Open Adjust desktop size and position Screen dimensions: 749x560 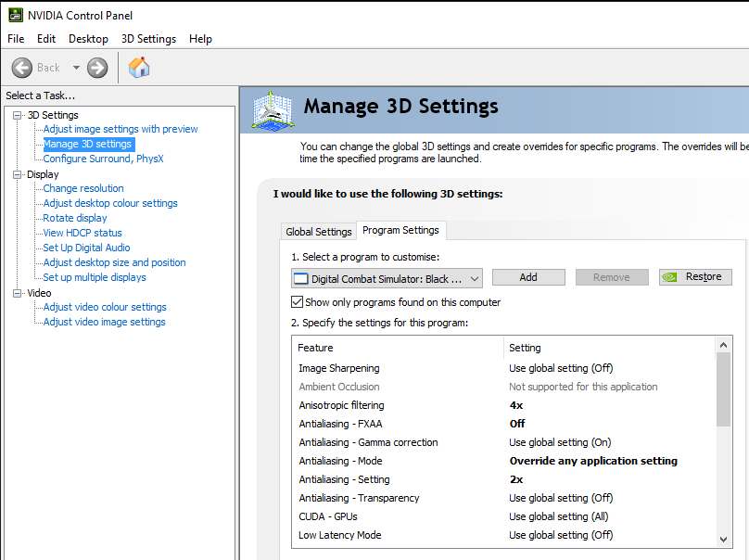(x=115, y=262)
